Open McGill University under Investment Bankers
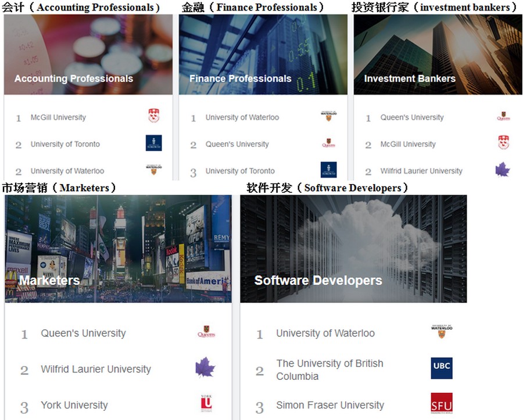Image resolution: width=523 pixels, height=420 pixels. click(x=408, y=144)
